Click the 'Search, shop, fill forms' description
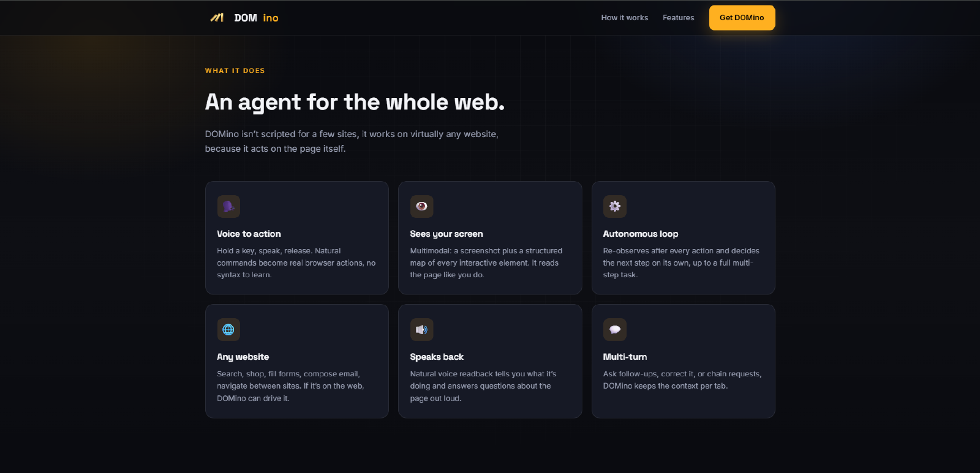Image resolution: width=980 pixels, height=473 pixels. [290, 386]
